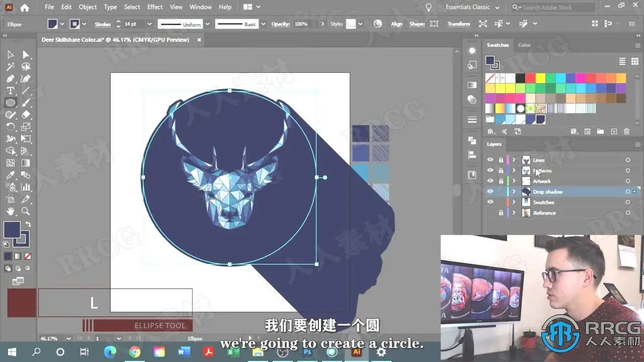Toggle the Swatches layer eye icon

[x=490, y=202]
